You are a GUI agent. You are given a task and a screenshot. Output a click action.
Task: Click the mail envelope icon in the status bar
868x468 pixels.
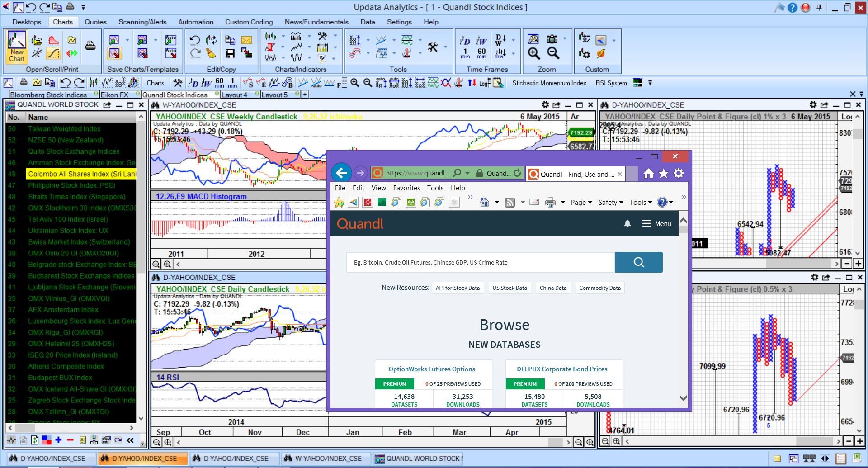coord(777,459)
